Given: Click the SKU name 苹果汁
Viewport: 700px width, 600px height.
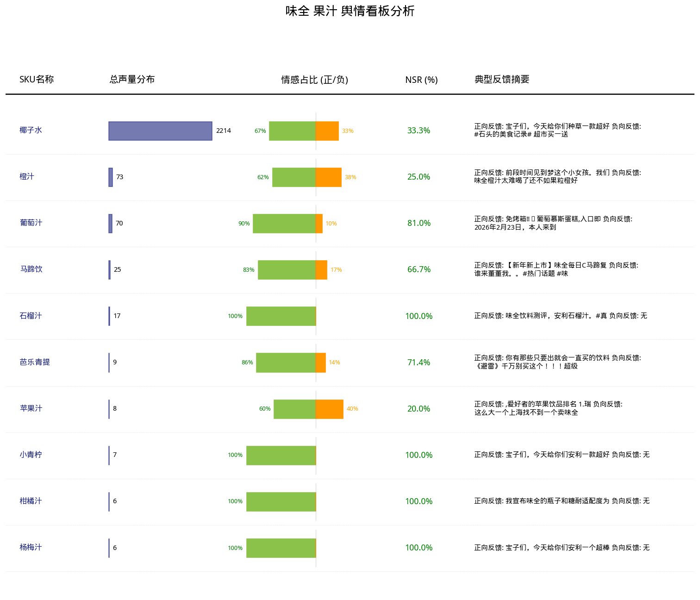Looking at the screenshot, I should [31, 408].
